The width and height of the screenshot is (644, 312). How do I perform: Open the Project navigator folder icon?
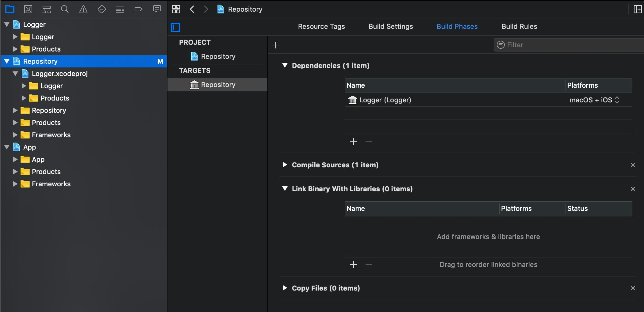click(x=10, y=9)
